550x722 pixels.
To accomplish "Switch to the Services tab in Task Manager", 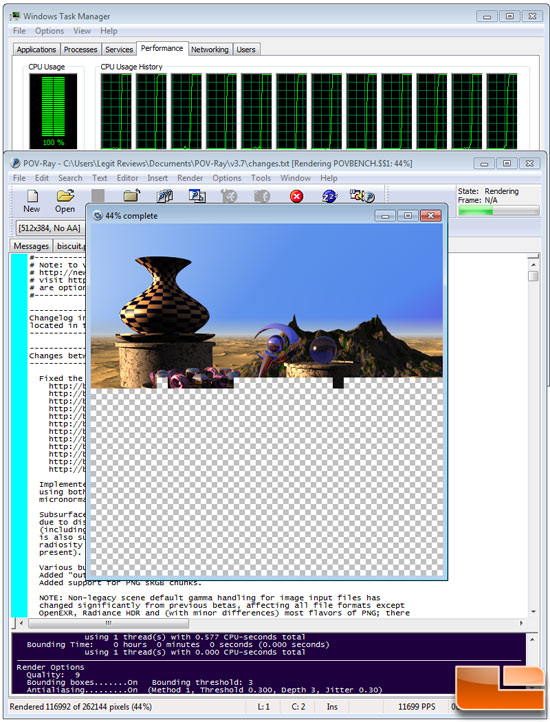I will click(119, 49).
